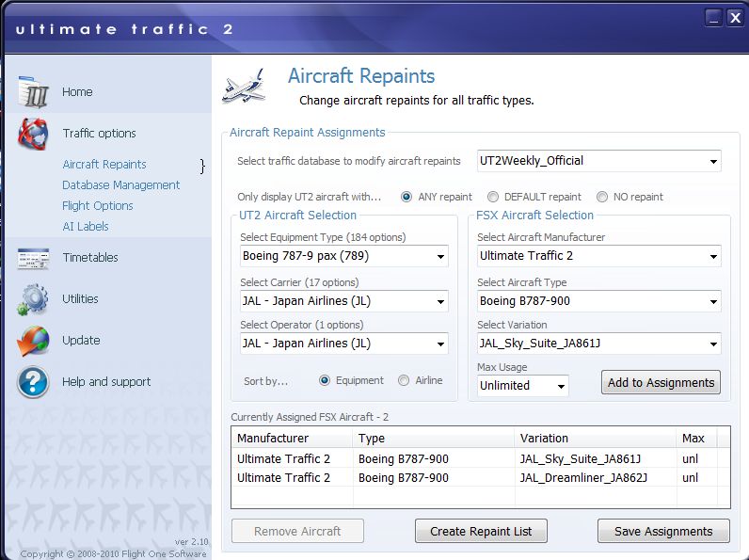This screenshot has width=749, height=560.
Task: Minimize the Ultimate Traffic 2 window
Action: [x=713, y=18]
